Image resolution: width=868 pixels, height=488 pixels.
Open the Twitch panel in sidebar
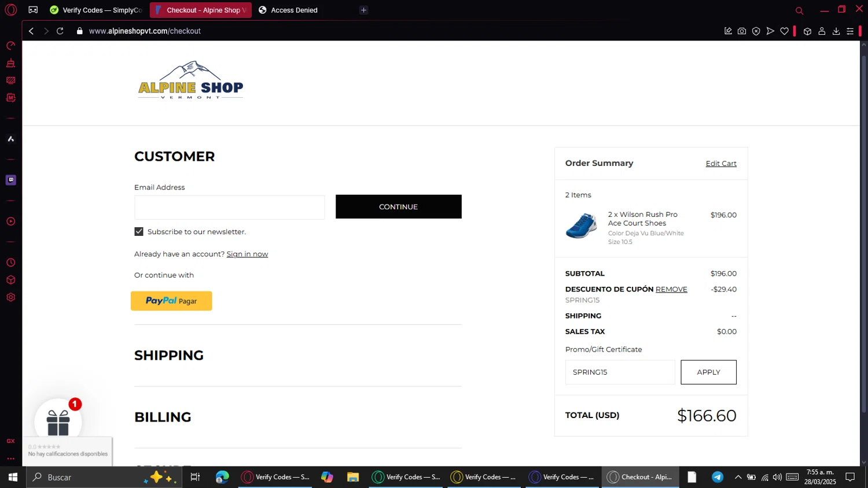pos(10,180)
